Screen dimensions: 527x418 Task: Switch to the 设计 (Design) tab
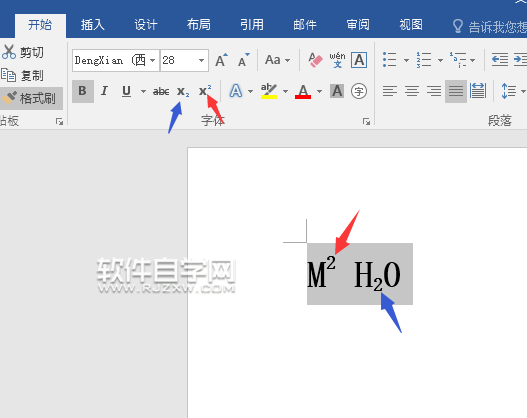pyautogui.click(x=146, y=25)
